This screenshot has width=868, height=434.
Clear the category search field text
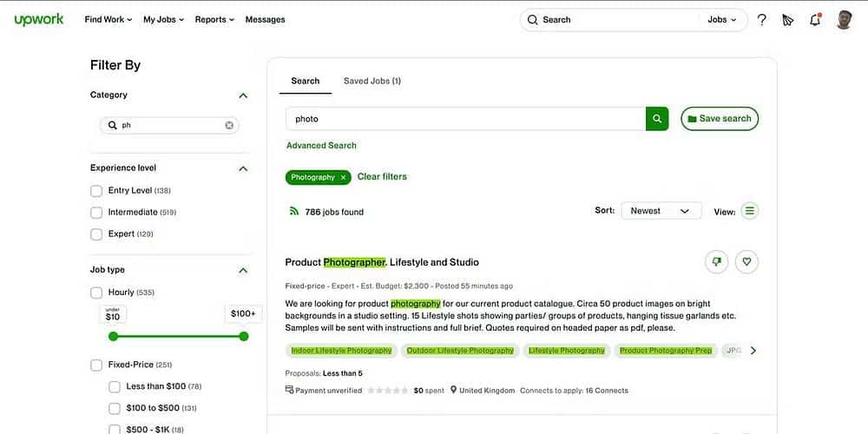[229, 125]
